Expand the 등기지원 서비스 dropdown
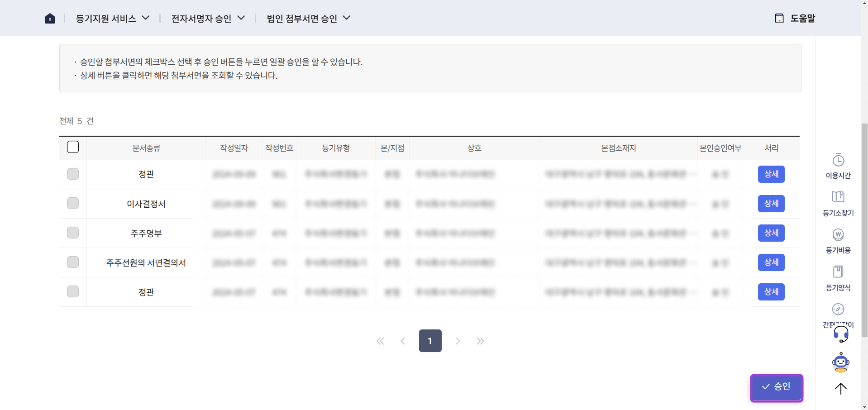The image size is (868, 410). point(113,19)
